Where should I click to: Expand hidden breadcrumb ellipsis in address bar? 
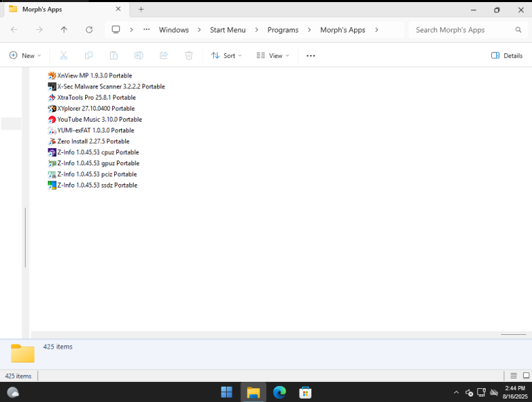tap(147, 30)
